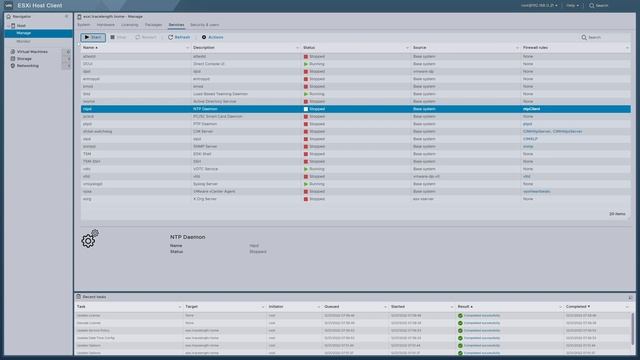Viewport: 640px width, 360px height.
Task: Select the Direct Console UI service row
Action: coord(356,64)
